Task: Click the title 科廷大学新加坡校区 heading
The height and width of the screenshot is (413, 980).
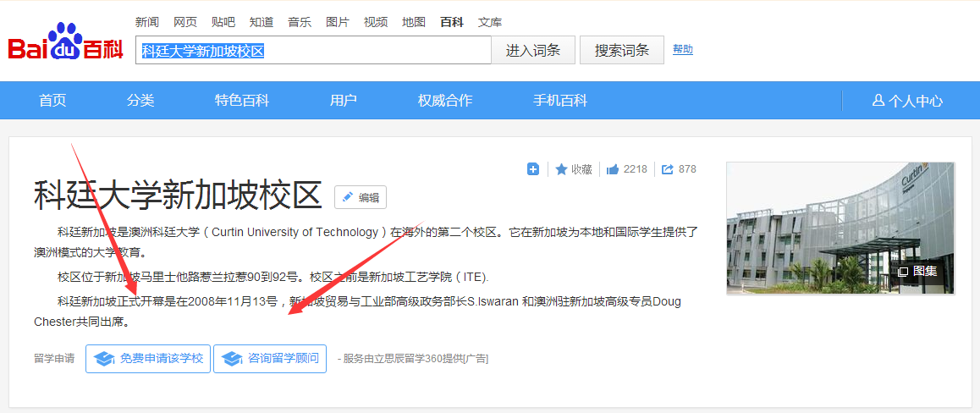Action: click(178, 195)
